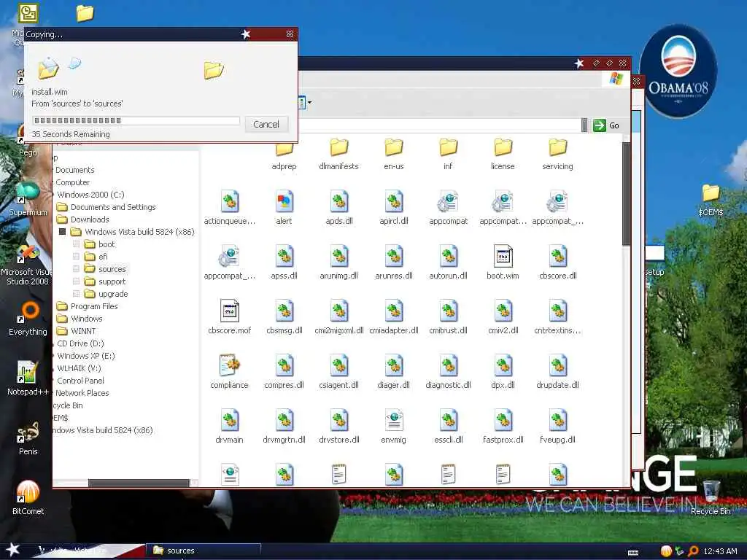The width and height of the screenshot is (747, 560).
Task: Select CD Drive (D:) in tree
Action: click(80, 343)
